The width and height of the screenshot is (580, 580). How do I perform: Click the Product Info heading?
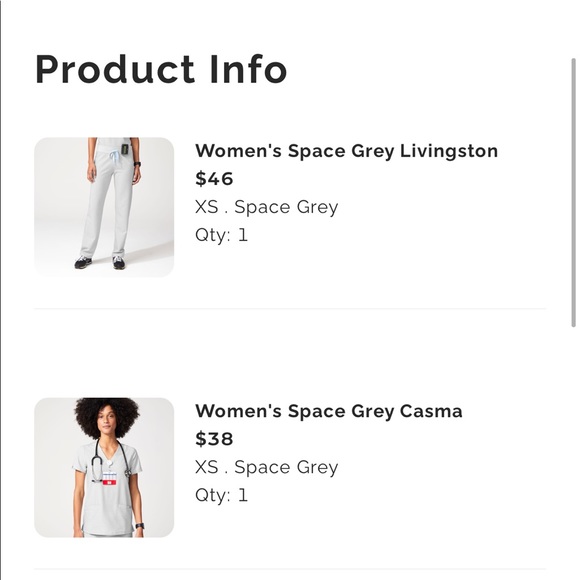pos(161,70)
